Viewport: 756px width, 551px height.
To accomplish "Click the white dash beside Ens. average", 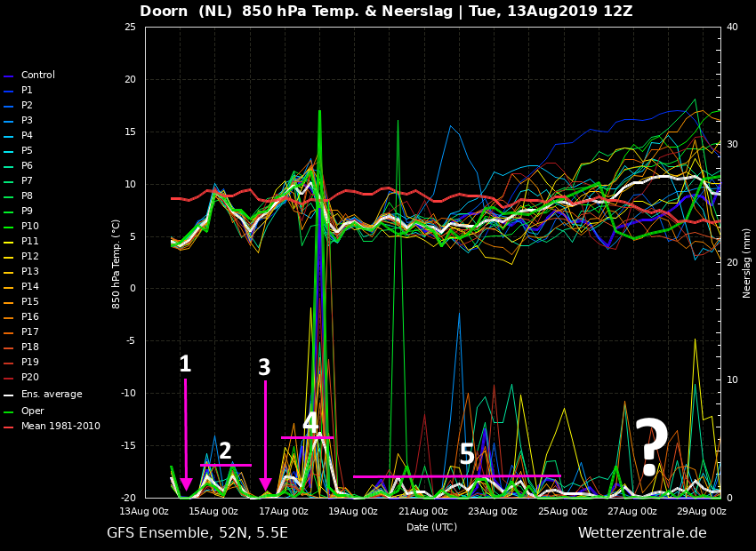I will tap(9, 395).
